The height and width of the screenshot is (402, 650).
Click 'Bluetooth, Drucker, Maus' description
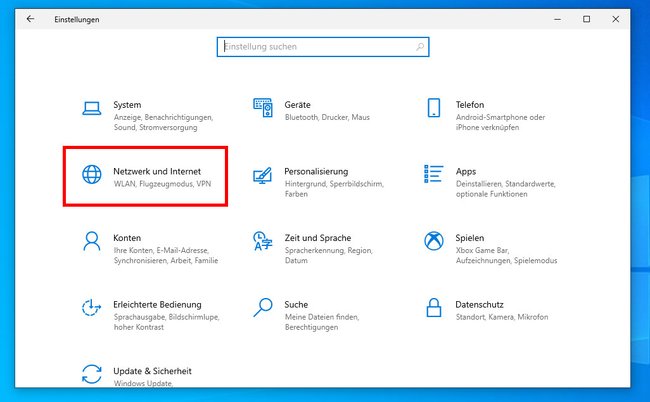[x=327, y=117]
